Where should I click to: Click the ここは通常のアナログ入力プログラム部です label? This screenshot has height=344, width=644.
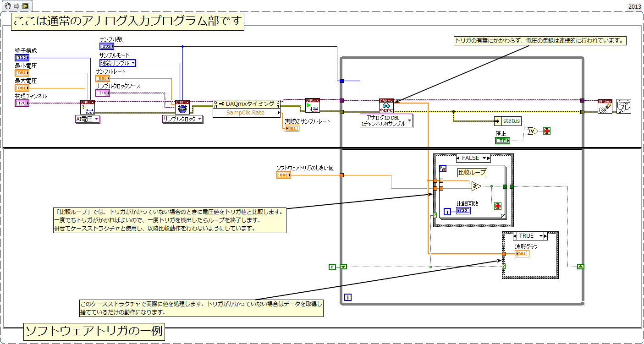click(127, 22)
